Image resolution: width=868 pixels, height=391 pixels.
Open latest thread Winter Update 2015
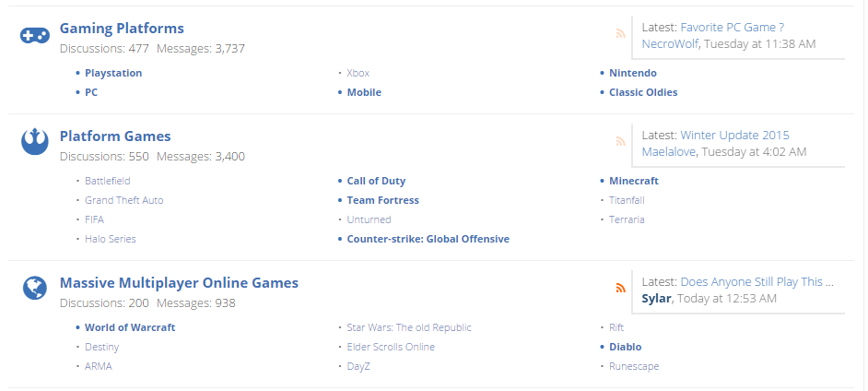tap(734, 136)
